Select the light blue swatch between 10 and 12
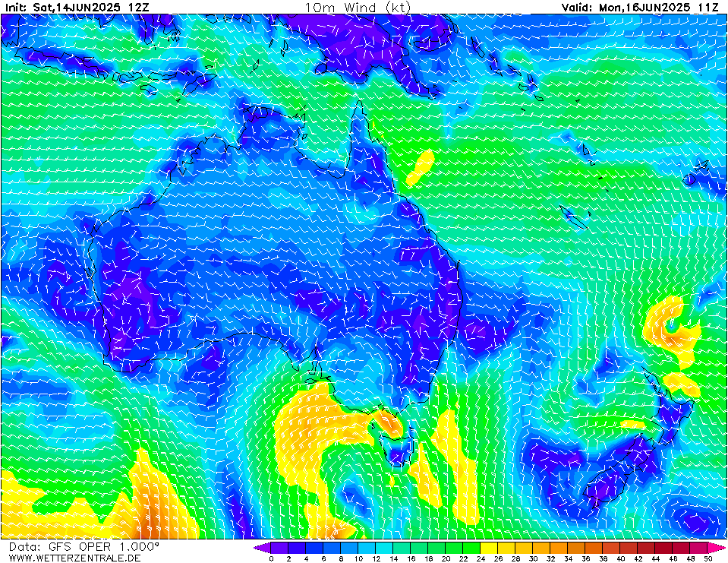 tap(367, 548)
